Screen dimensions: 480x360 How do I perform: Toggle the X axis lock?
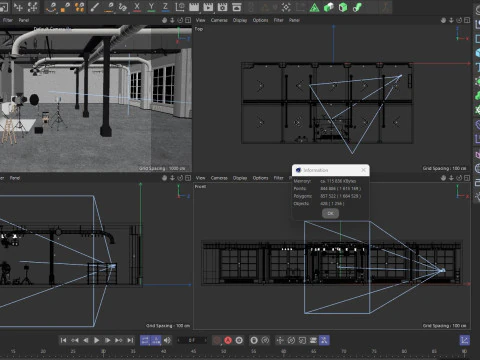(137, 7)
